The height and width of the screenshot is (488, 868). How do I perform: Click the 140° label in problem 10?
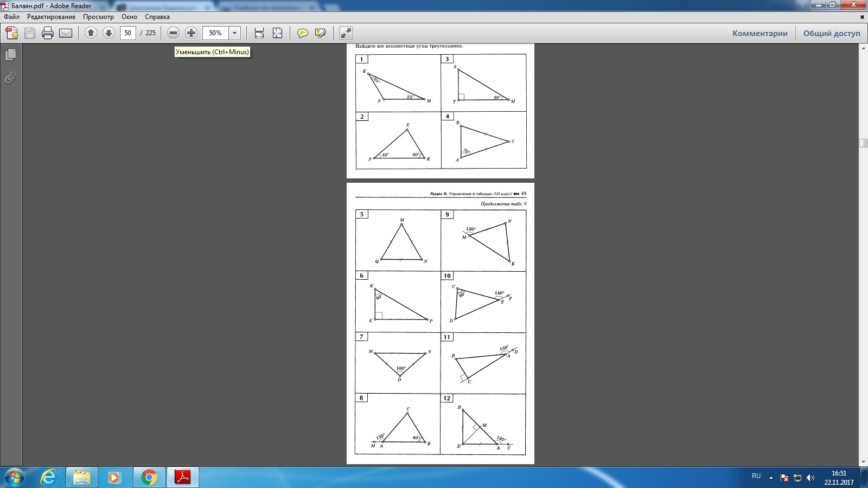point(500,293)
